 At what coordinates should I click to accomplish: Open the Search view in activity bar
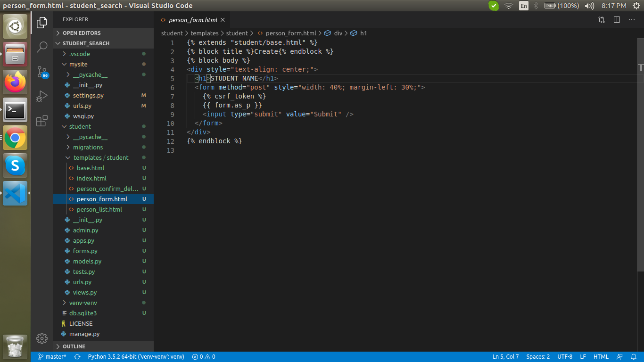pyautogui.click(x=42, y=47)
